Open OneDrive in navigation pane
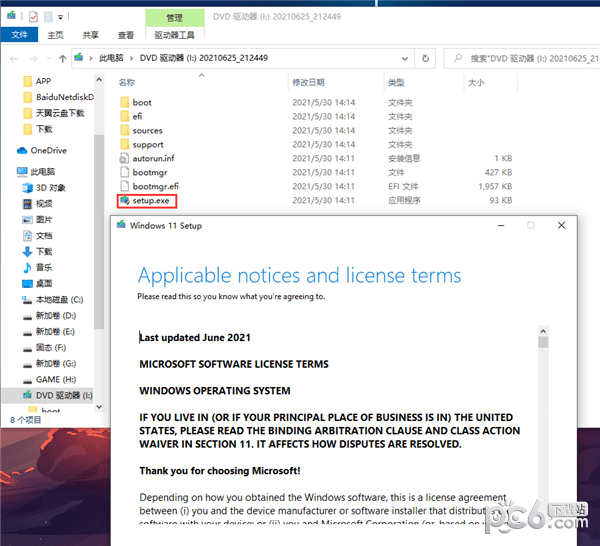 42,150
